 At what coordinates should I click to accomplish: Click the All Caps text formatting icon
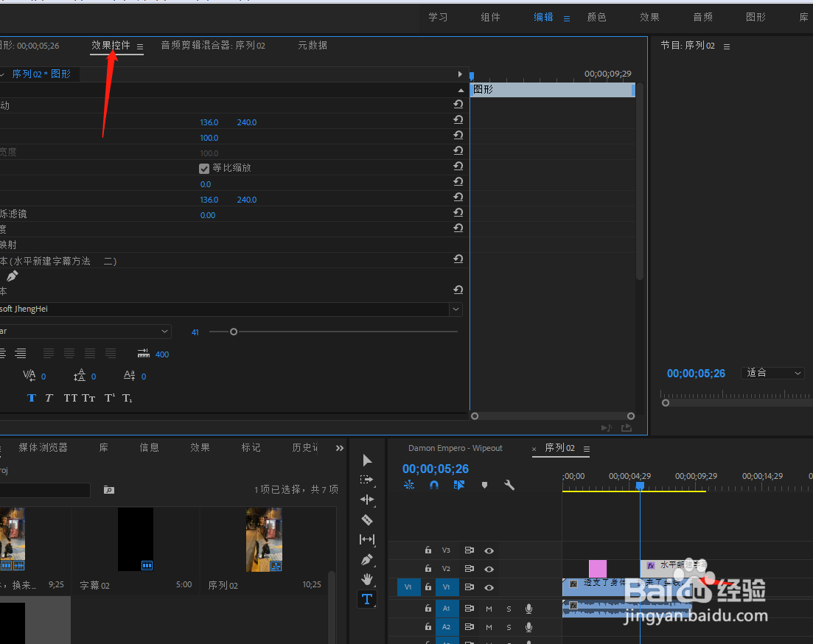pos(70,398)
